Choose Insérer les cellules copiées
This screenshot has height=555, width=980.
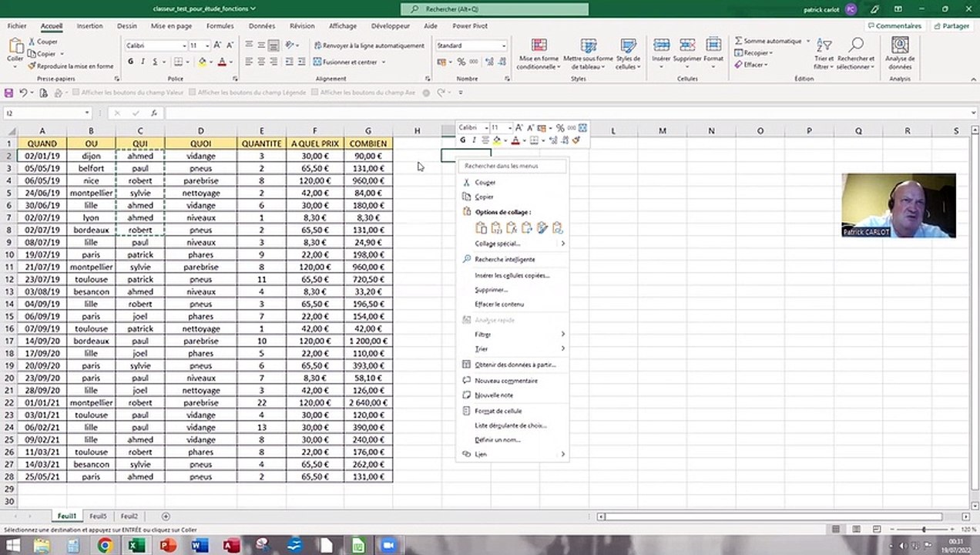pos(512,275)
